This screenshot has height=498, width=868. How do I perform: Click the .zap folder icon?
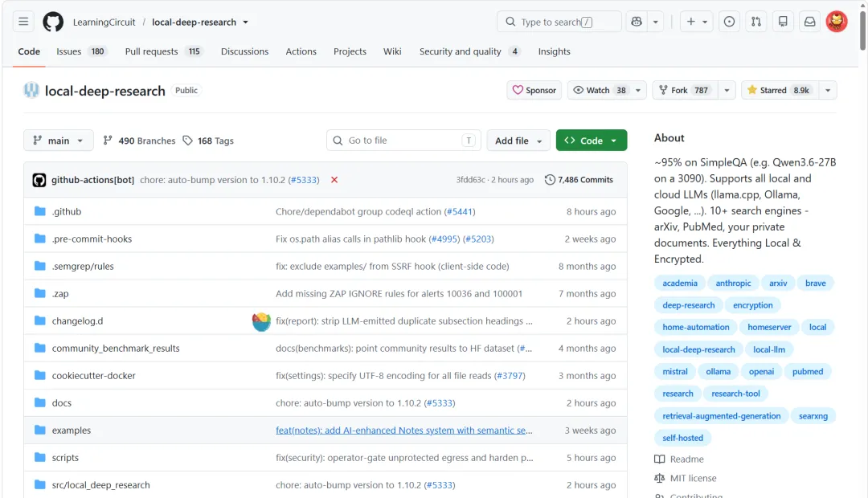pyautogui.click(x=40, y=293)
